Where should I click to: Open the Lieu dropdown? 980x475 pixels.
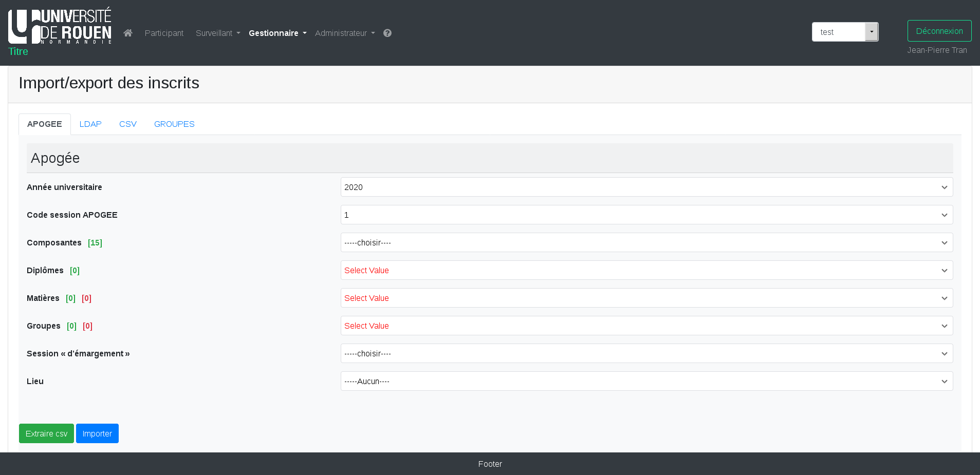pyautogui.click(x=646, y=381)
